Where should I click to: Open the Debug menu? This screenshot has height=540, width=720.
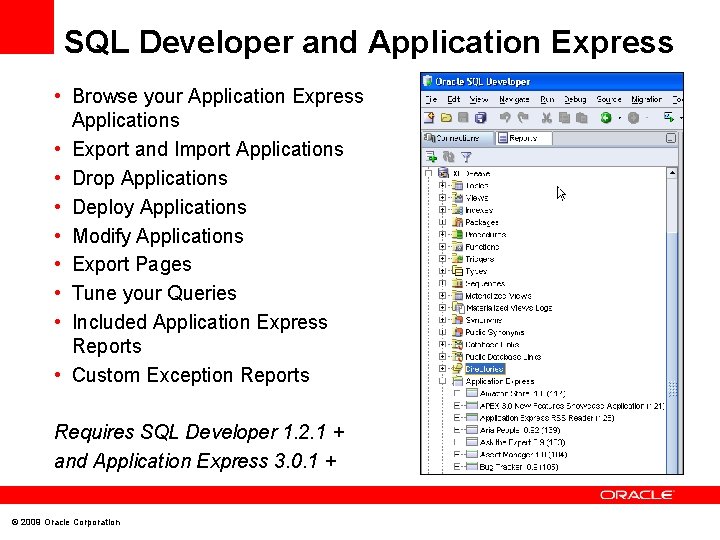tap(575, 99)
